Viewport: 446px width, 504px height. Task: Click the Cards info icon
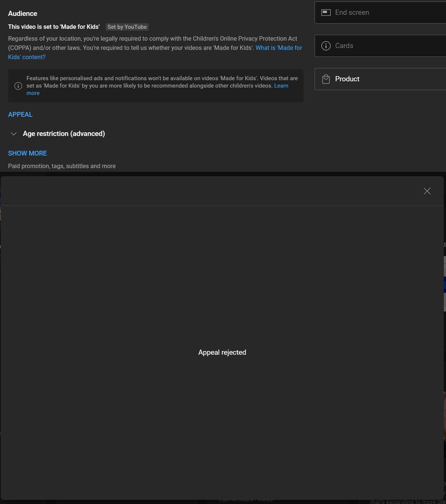coord(326,46)
